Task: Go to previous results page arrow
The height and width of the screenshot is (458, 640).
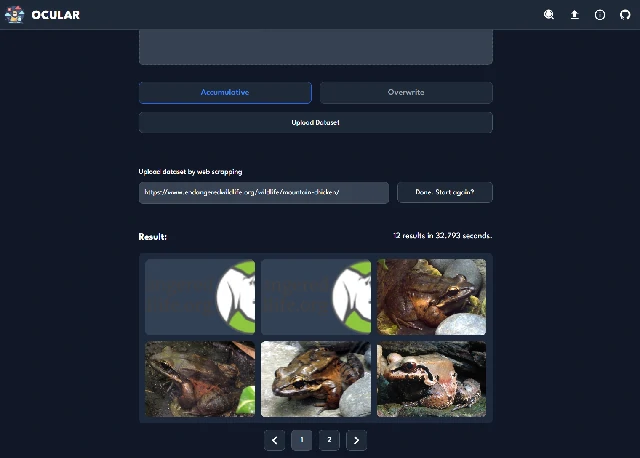Action: (x=275, y=440)
